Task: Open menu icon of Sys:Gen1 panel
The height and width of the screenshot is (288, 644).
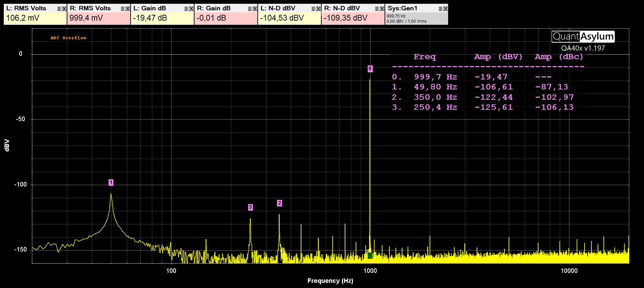Action: (x=440, y=9)
